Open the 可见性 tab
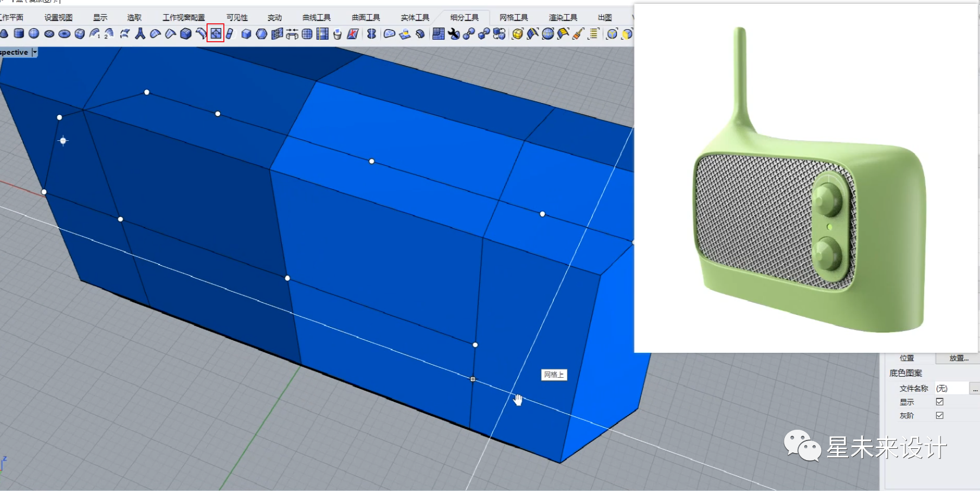 pyautogui.click(x=237, y=17)
